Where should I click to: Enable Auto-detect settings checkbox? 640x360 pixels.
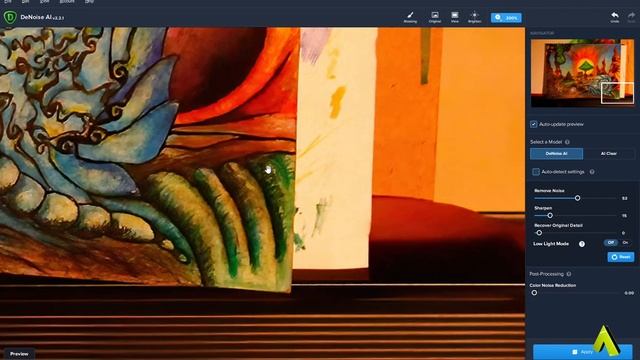[x=536, y=172]
